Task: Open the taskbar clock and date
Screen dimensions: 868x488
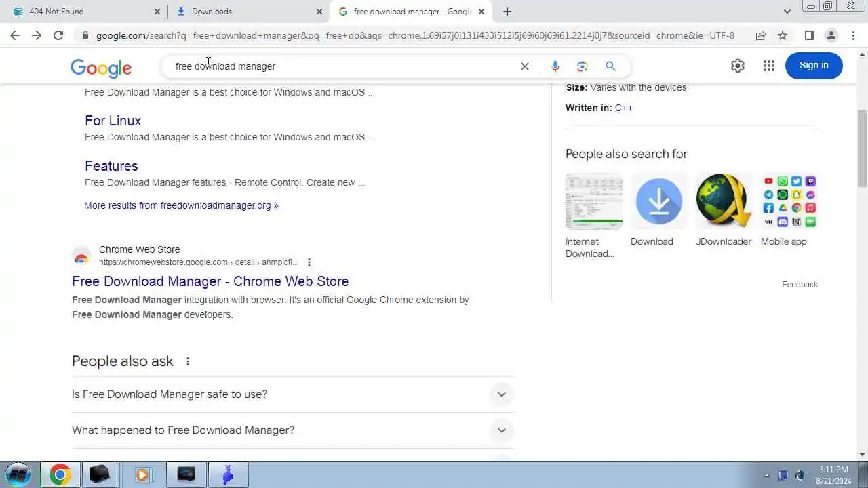Action: 834,475
